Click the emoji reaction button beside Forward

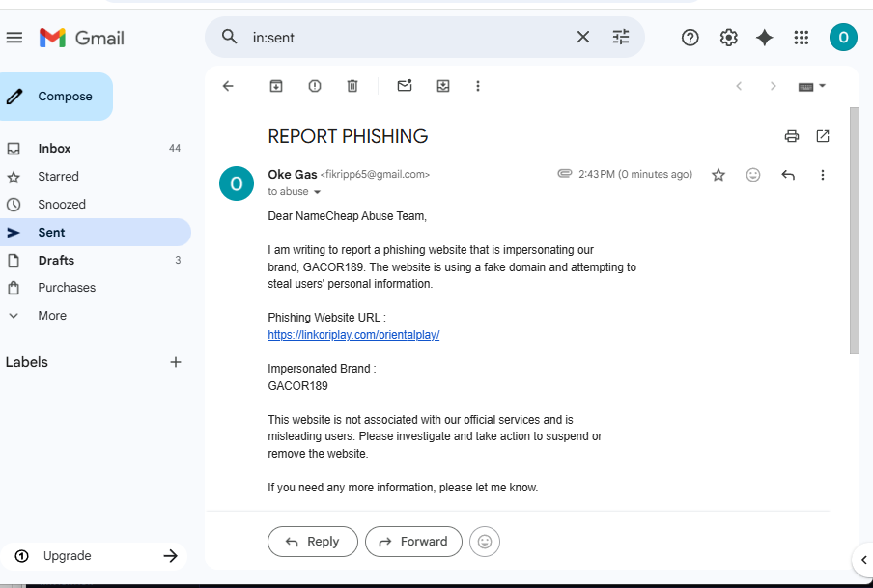(x=485, y=542)
